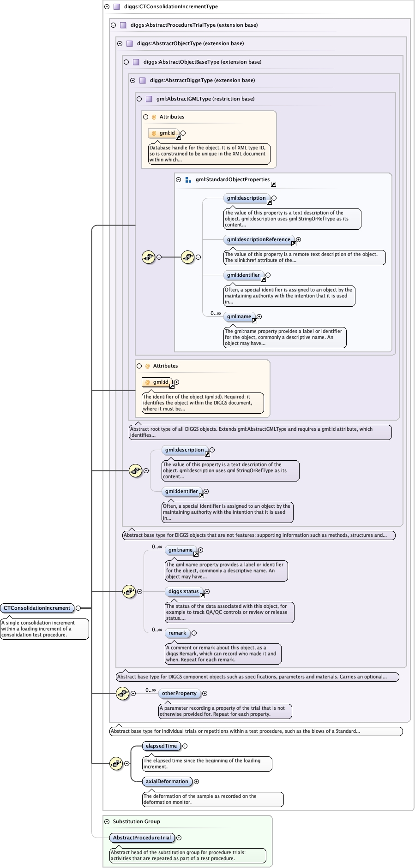Select the sequence icon connected to otherProperty
This screenshot has width=415, height=868.
(x=122, y=693)
